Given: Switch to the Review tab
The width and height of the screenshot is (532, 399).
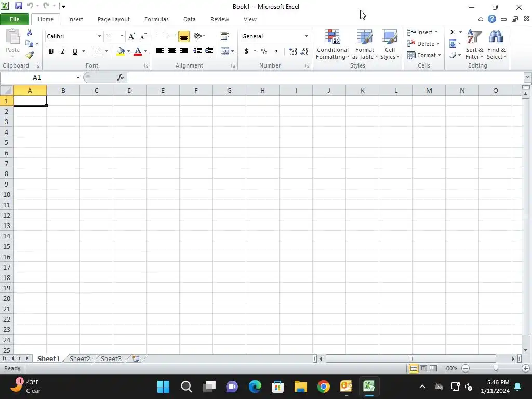Looking at the screenshot, I should point(220,19).
